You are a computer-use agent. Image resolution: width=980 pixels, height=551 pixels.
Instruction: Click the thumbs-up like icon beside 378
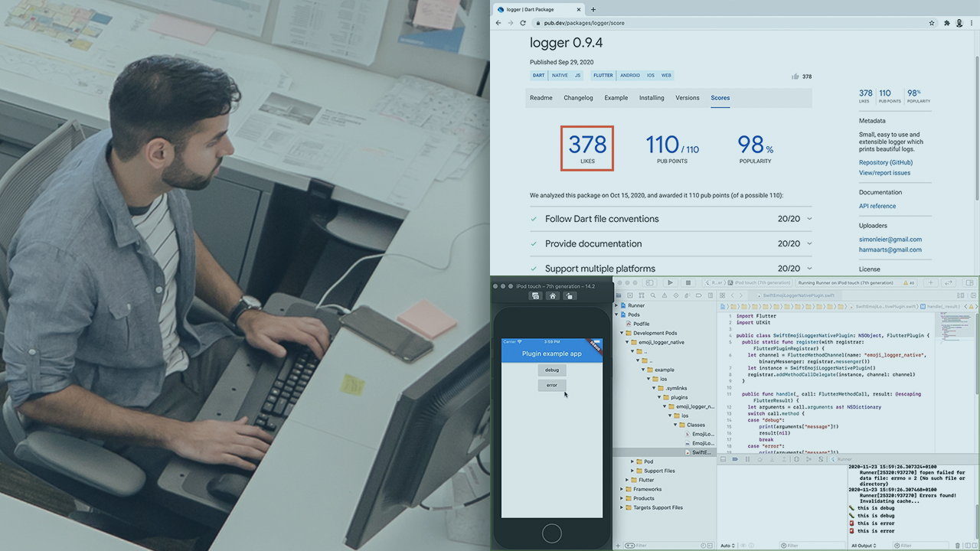(x=795, y=77)
